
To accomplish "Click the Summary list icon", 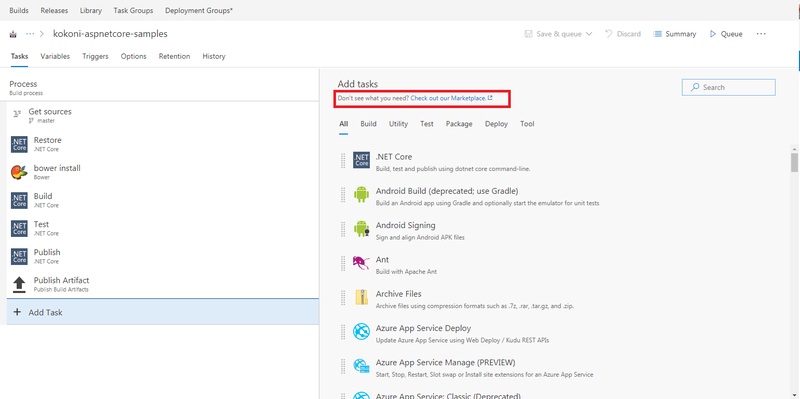I will pos(658,34).
